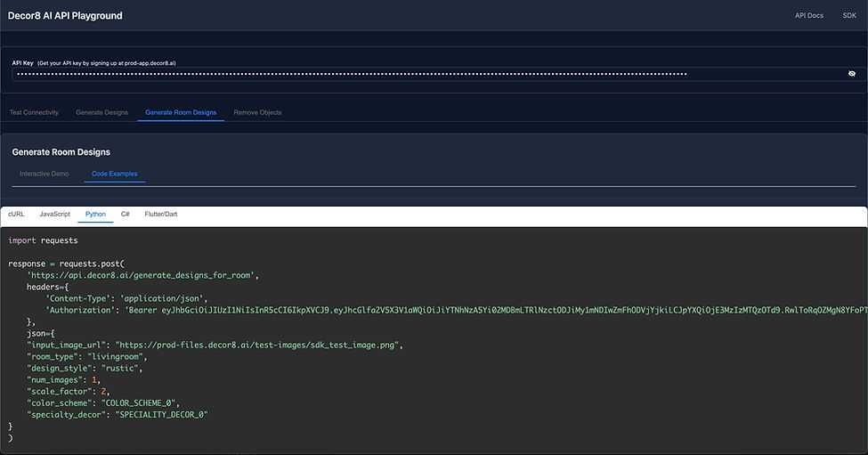Viewport: 868px width, 455px height.
Task: Click the "num_images": 1 line
Action: [x=64, y=379]
